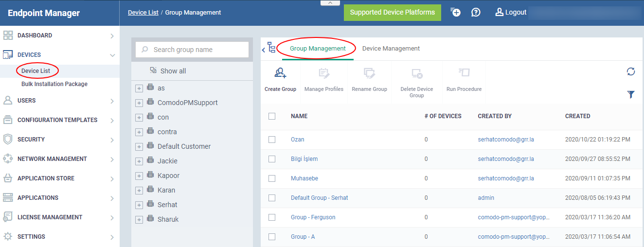This screenshot has height=247, width=644.
Task: Collapse the group tree panel icon
Action: point(269,48)
